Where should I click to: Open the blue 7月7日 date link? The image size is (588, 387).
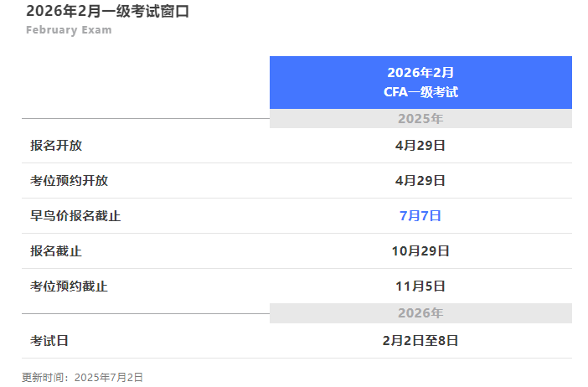pos(420,216)
